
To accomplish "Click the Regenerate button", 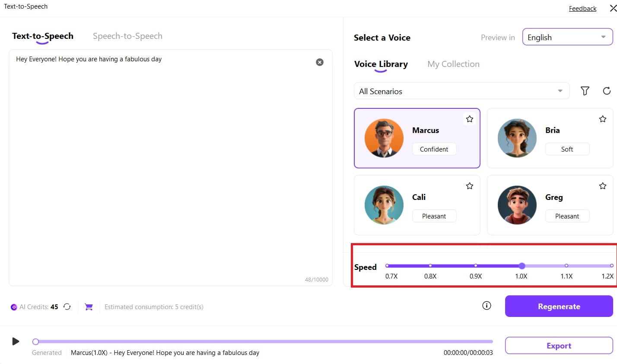I will point(559,306).
